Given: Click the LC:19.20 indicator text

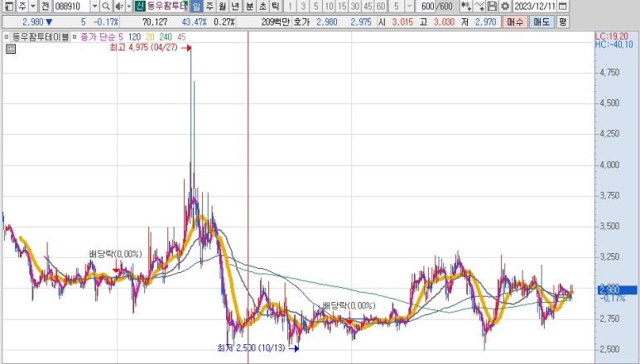Looking at the screenshot, I should [x=613, y=36].
